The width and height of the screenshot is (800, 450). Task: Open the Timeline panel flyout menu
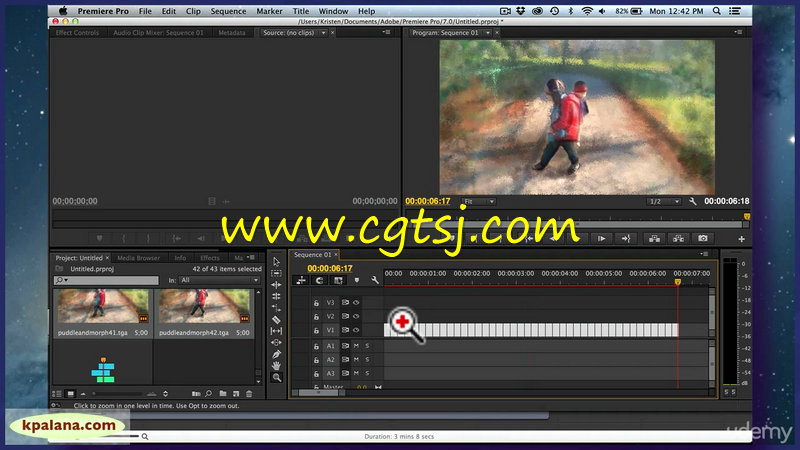(x=704, y=254)
